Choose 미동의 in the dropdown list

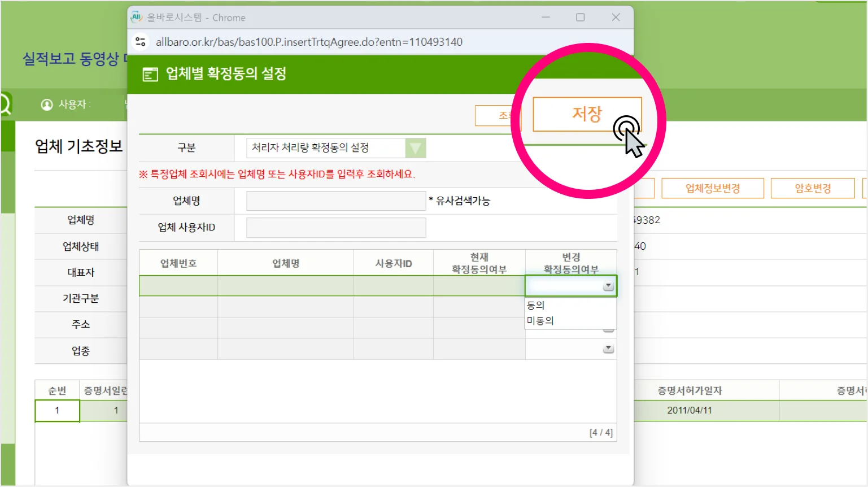click(x=540, y=320)
